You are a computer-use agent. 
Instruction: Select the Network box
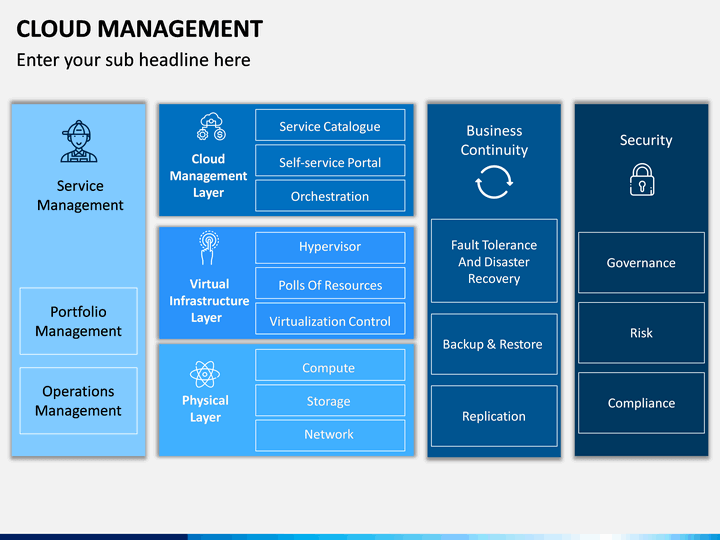[x=330, y=435]
